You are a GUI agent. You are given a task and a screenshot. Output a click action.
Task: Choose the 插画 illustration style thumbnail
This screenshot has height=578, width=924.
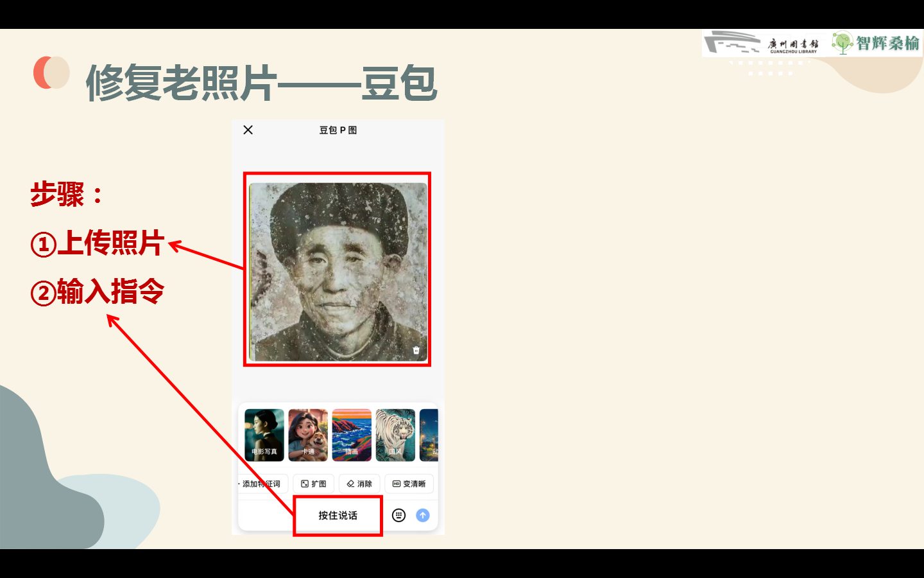[352, 435]
